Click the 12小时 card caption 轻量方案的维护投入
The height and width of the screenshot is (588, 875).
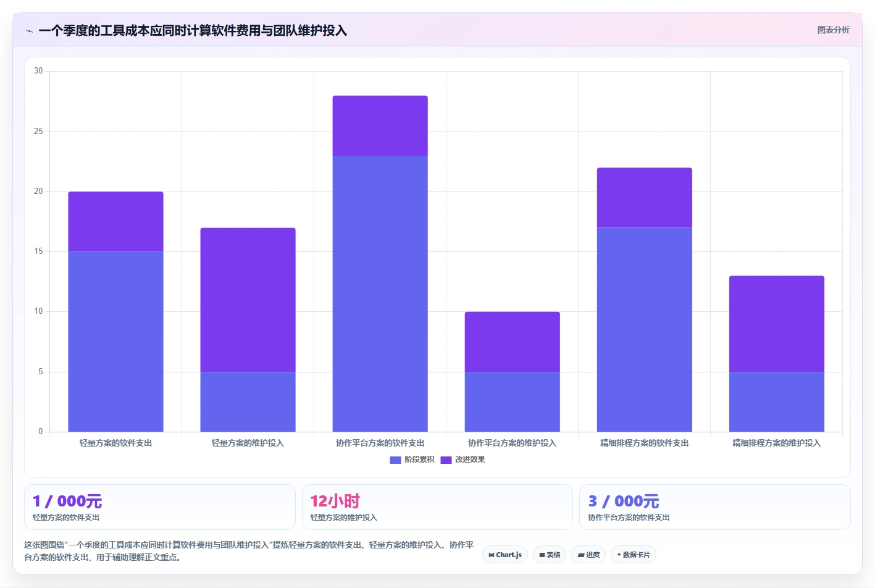(343, 518)
